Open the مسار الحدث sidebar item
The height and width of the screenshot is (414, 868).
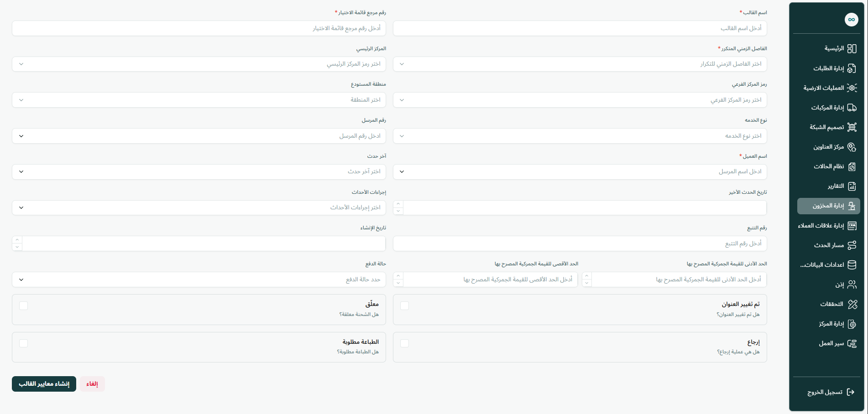coord(829,245)
